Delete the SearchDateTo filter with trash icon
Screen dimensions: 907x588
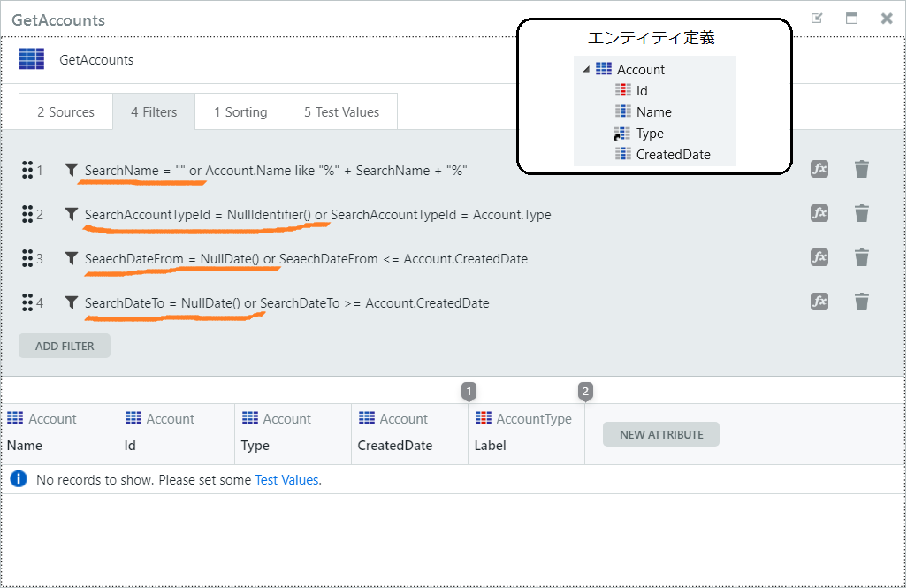coord(862,302)
